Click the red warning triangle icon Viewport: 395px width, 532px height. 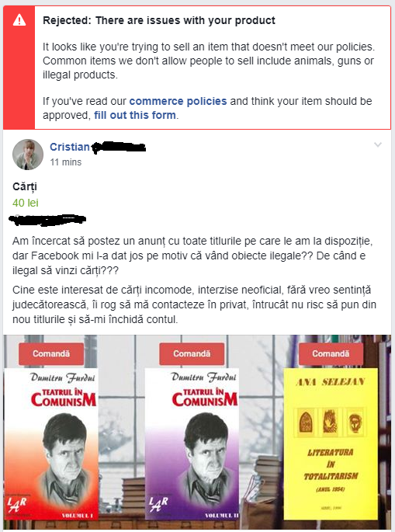19,20
